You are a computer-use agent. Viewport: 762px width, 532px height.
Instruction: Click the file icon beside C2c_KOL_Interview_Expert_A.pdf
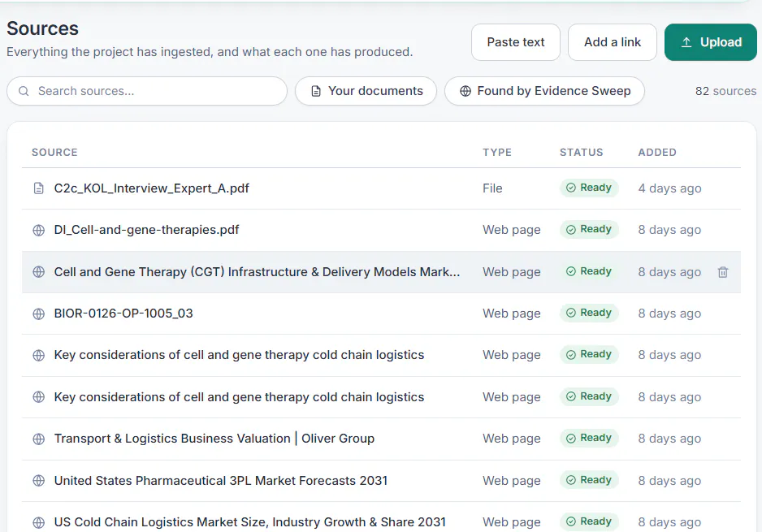tap(38, 188)
